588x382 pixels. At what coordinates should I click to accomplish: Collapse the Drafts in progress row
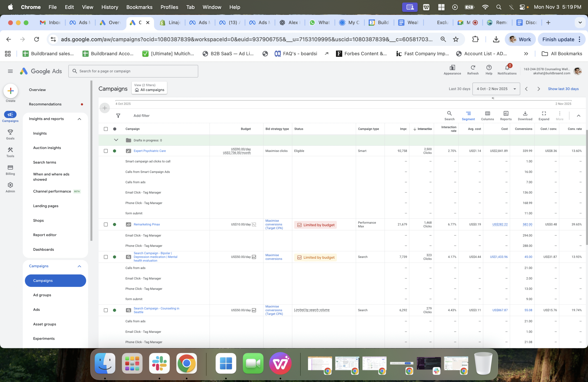tap(116, 140)
